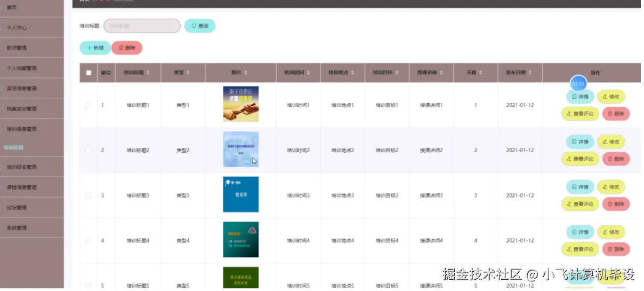The width and height of the screenshot is (644, 291).
Task: Delete row 培训标题4 via its 删除 button
Action: [616, 249]
